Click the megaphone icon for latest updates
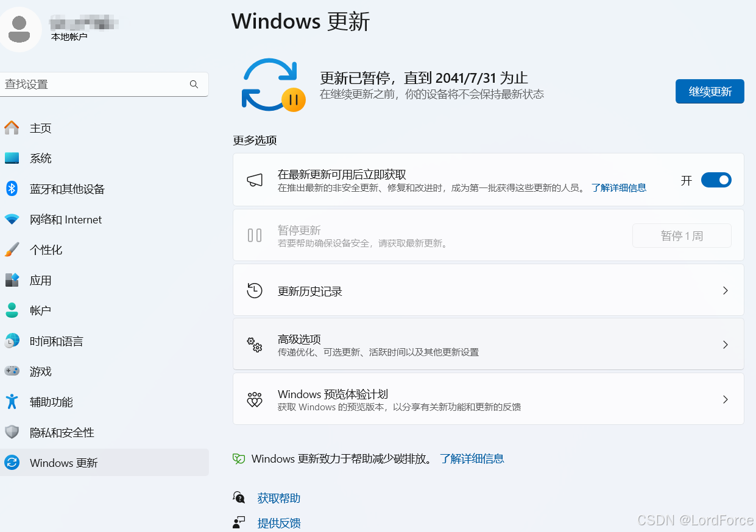756x532 pixels. point(255,180)
